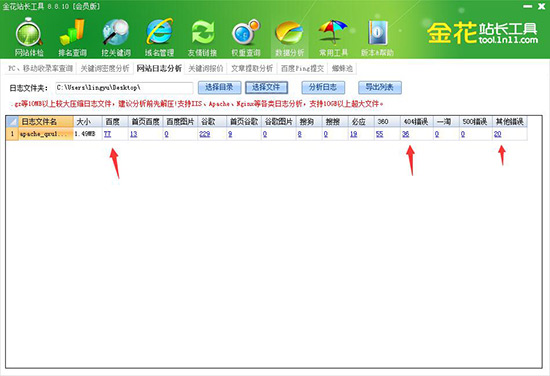The width and height of the screenshot is (550, 376).
Task: Open the count link 8 after 谷歌图片
Action: [x=300, y=134]
